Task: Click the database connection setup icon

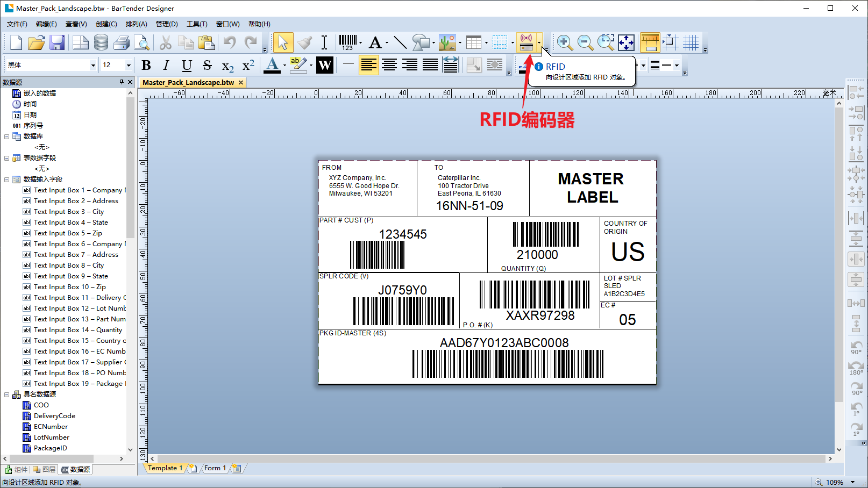Action: tap(101, 42)
